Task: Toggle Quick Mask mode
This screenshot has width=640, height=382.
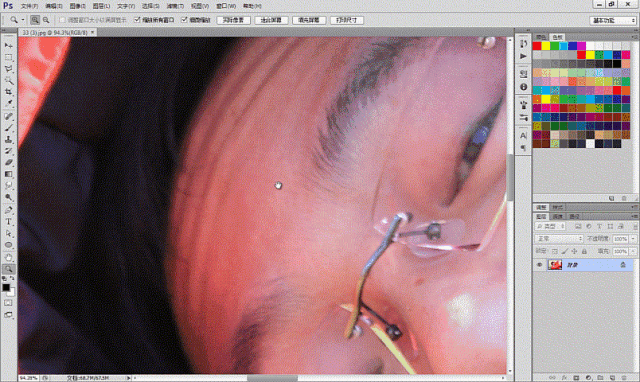Action: click(8, 303)
